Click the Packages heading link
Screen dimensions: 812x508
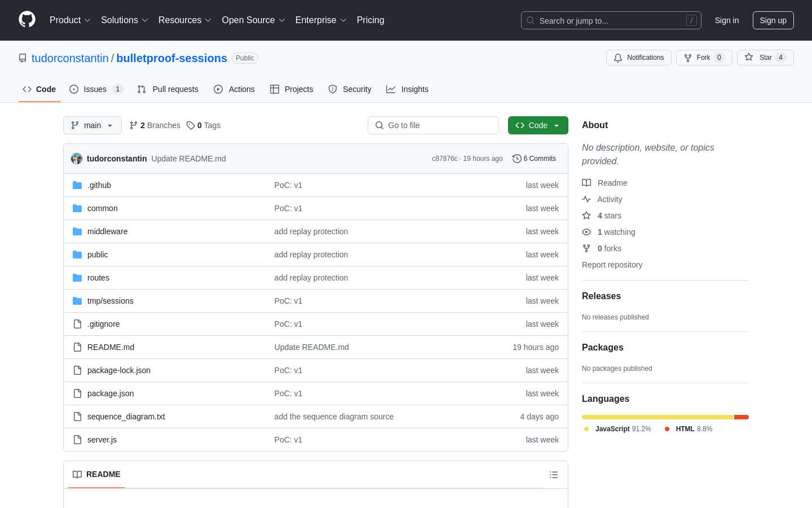[602, 348]
